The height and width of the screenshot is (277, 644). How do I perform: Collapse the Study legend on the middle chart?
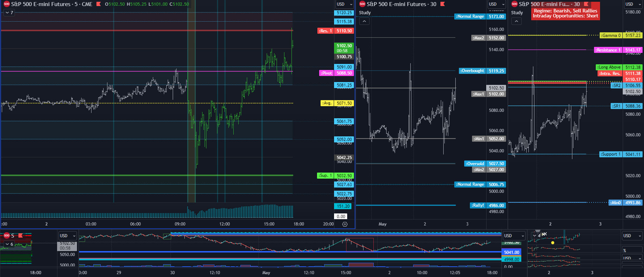[x=364, y=21]
